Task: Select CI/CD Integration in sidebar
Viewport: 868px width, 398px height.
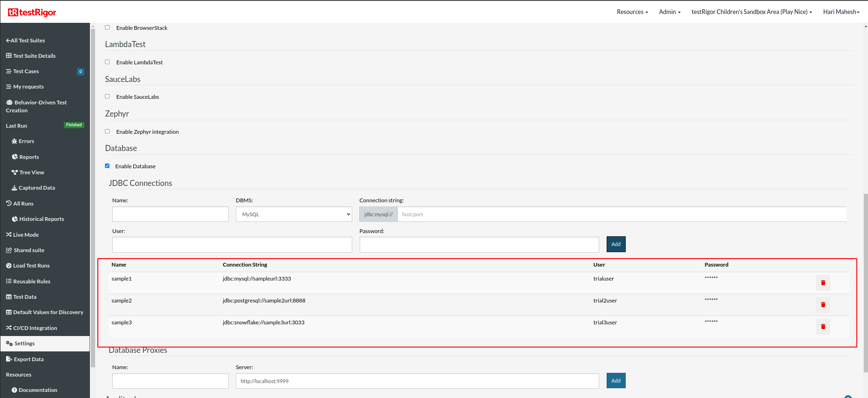Action: pos(32,328)
